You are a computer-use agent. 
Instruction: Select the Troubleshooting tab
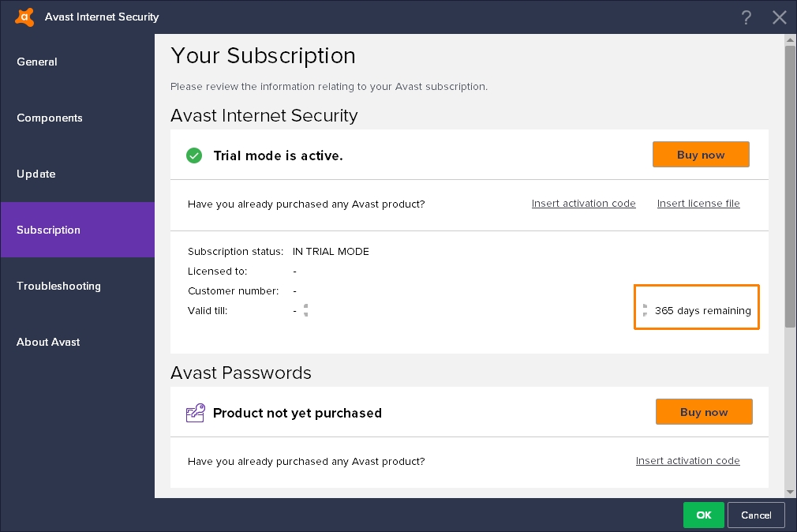click(58, 286)
